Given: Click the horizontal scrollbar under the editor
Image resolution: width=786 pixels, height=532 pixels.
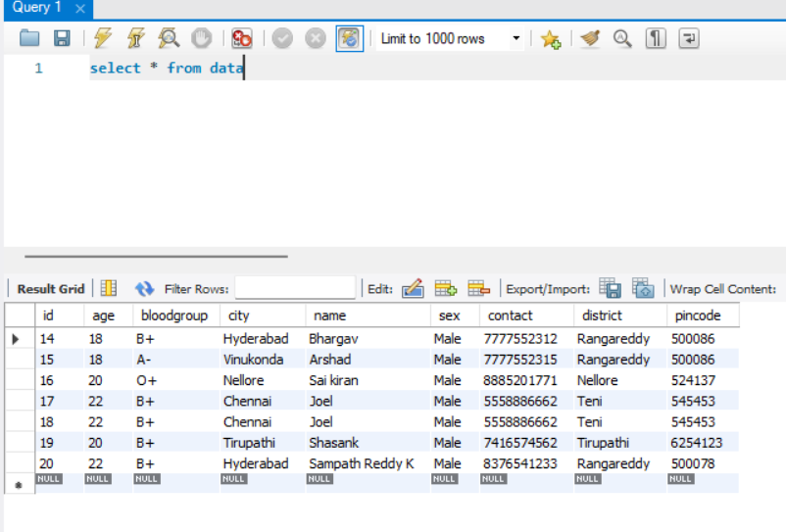Looking at the screenshot, I should 156,256.
